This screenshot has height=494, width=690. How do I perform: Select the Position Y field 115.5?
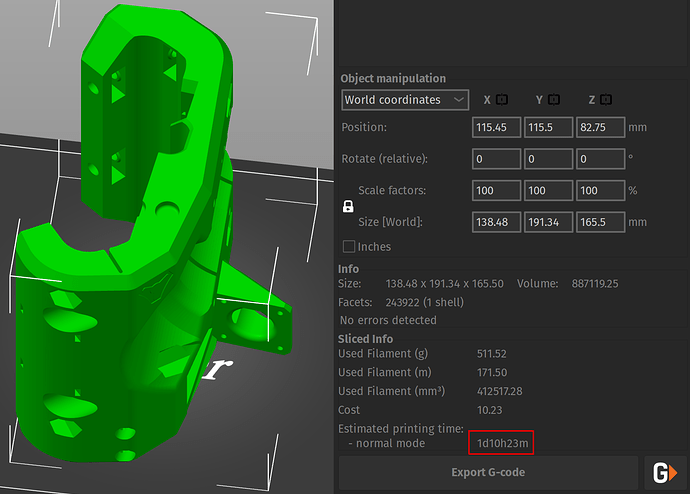click(548, 128)
